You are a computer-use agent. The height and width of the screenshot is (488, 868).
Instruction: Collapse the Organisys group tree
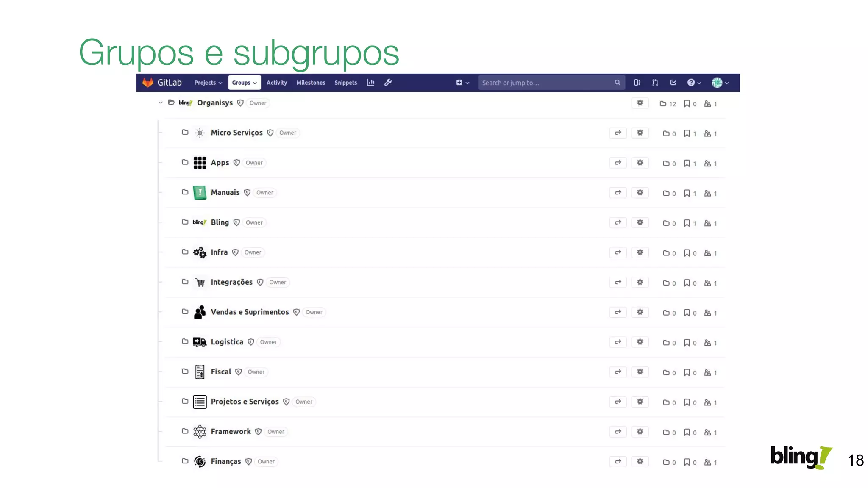pyautogui.click(x=161, y=103)
